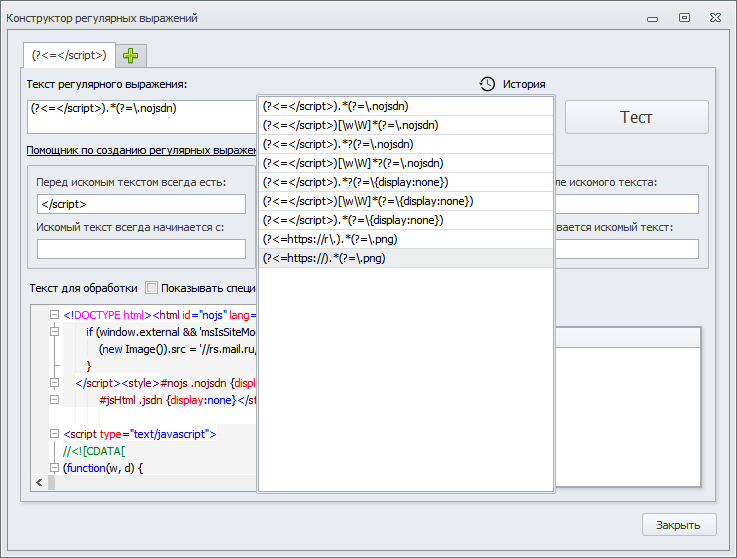Click the 'before searched text' input field
Viewport: 737px width, 558px height.
(141, 204)
